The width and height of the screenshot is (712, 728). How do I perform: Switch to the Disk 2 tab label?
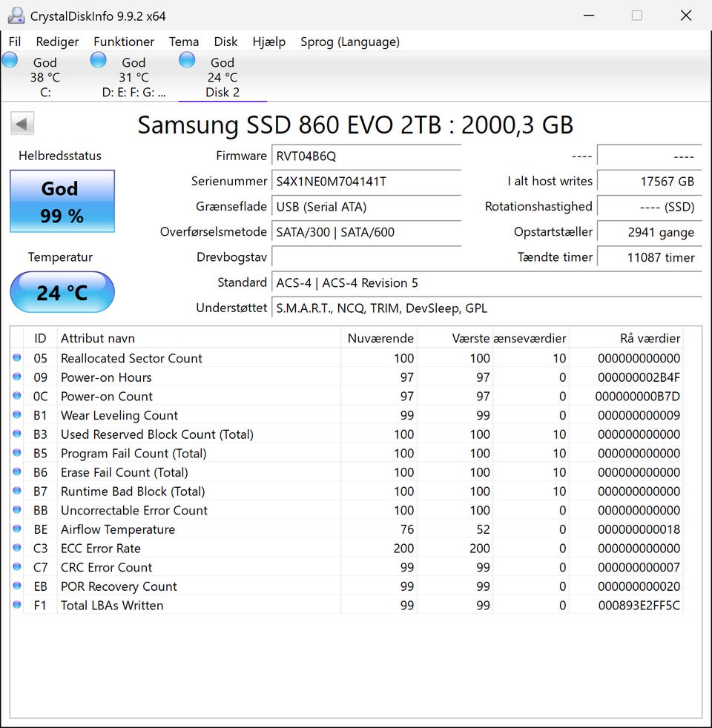pos(222,93)
